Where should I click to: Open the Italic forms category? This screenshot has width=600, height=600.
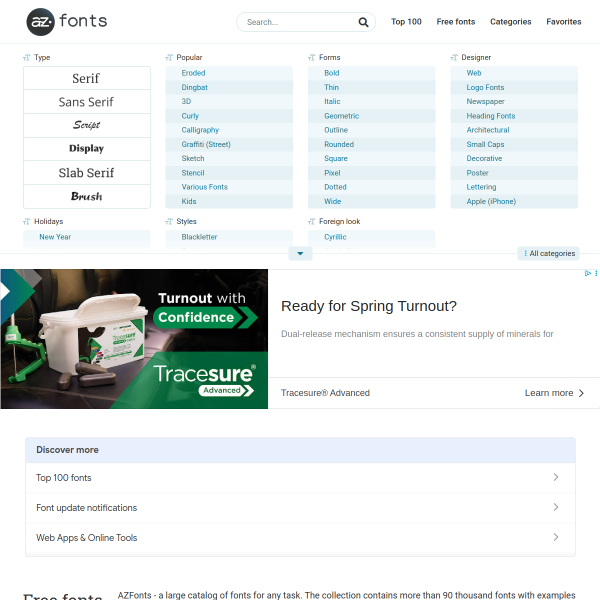point(372,101)
